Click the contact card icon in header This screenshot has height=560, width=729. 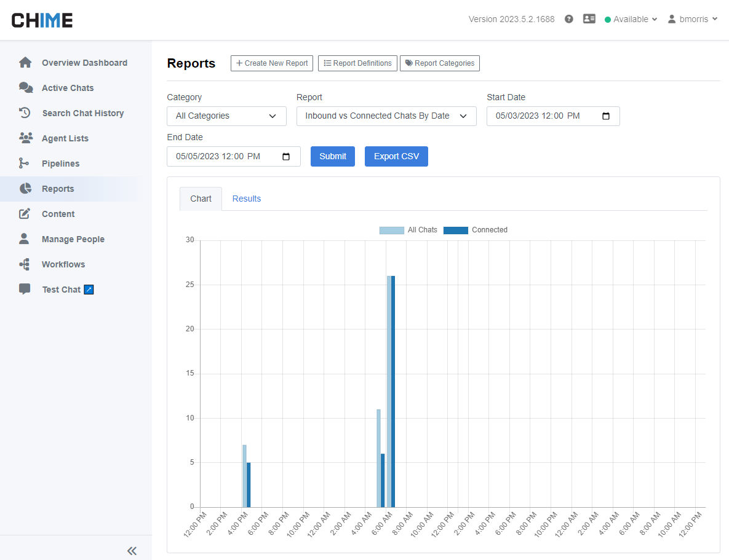589,19
